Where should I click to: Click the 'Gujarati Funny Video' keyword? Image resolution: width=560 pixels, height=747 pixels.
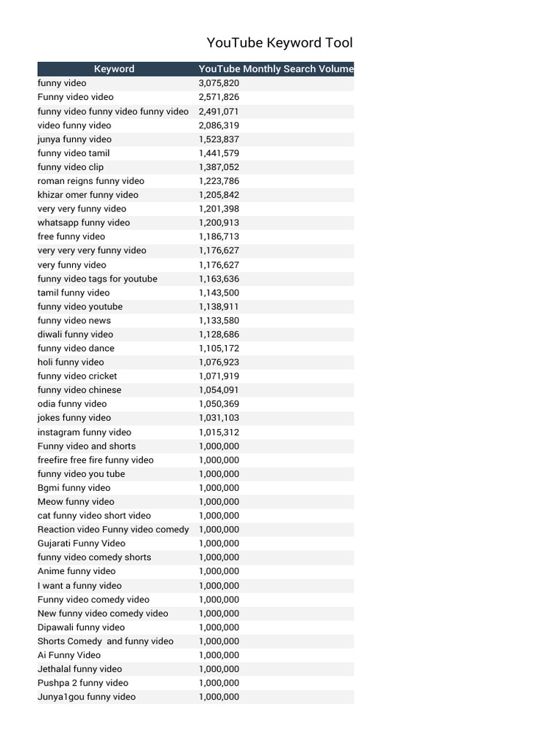[x=81, y=543]
